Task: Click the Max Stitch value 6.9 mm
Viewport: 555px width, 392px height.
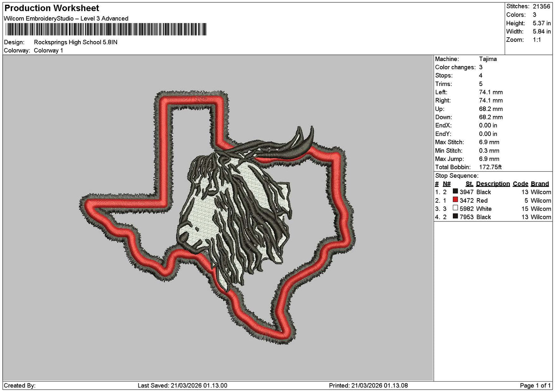Action: pyautogui.click(x=489, y=142)
